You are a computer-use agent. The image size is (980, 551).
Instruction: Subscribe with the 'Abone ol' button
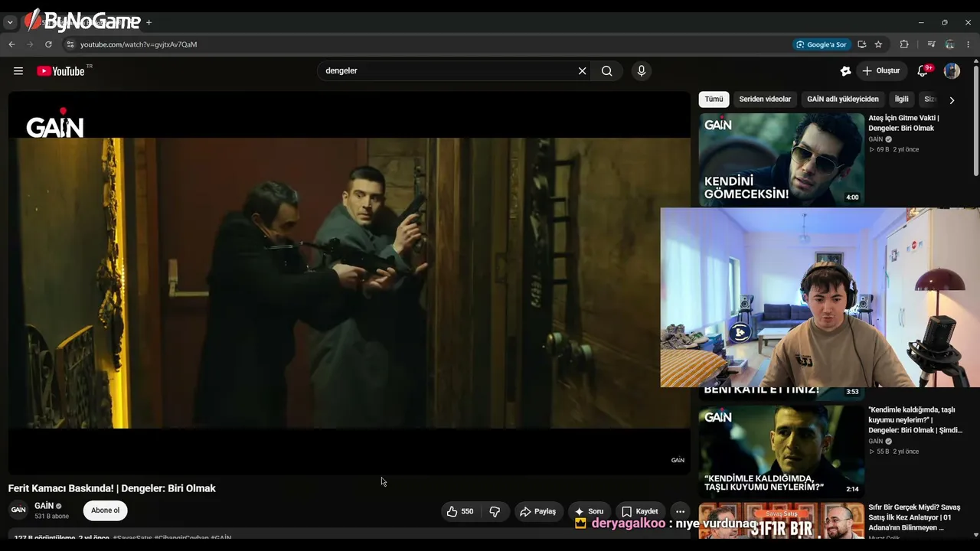(x=106, y=510)
